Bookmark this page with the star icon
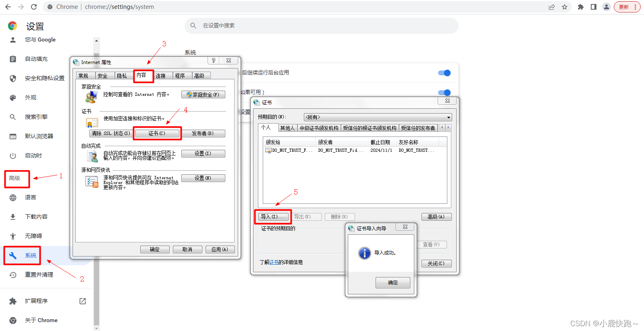 pos(565,7)
